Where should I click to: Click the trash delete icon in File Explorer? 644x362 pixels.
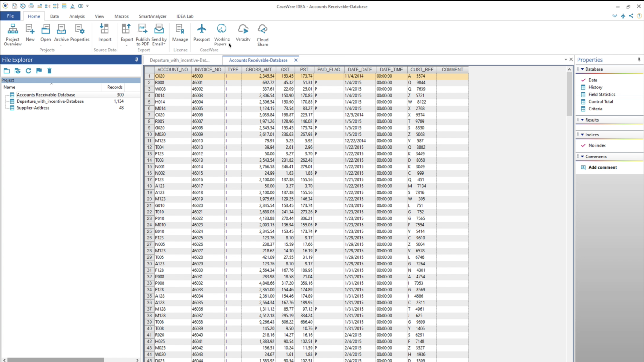tap(49, 71)
